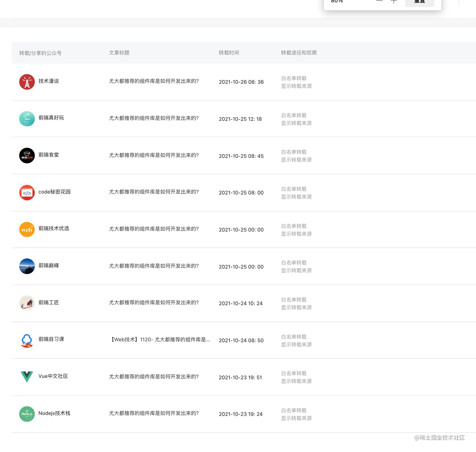The width and height of the screenshot is (476, 452).
Task: Click the 前端食堂 black avatar
Action: click(x=27, y=155)
